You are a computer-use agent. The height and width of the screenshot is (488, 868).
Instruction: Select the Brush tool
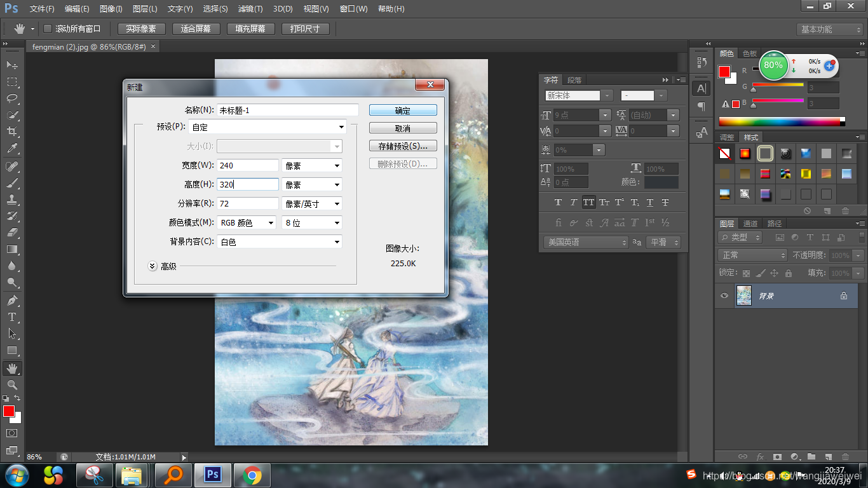pos(12,183)
